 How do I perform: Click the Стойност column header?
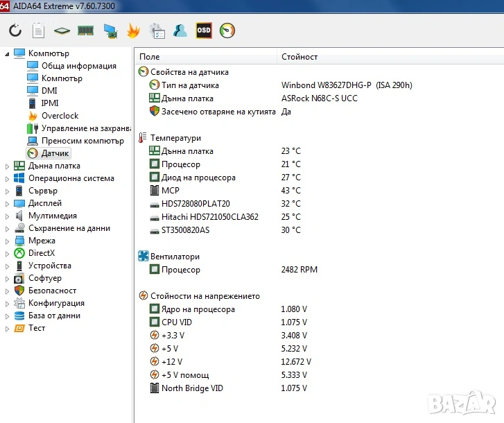coord(299,56)
